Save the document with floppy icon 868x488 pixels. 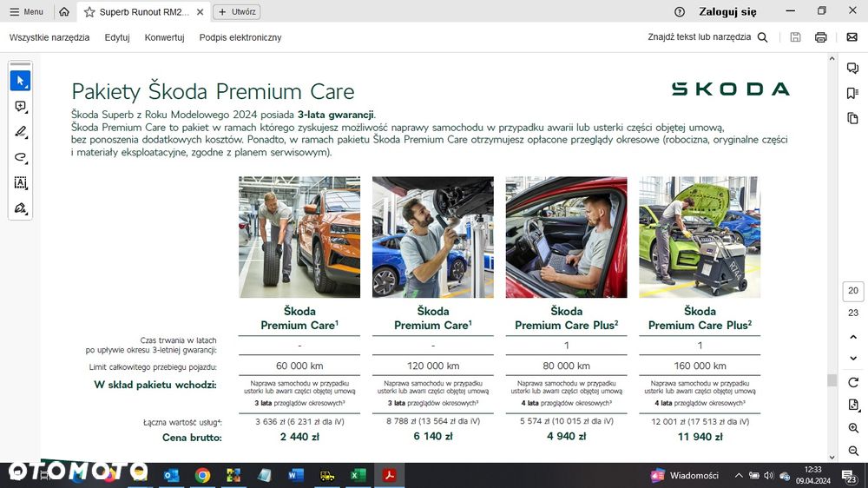[x=795, y=37]
